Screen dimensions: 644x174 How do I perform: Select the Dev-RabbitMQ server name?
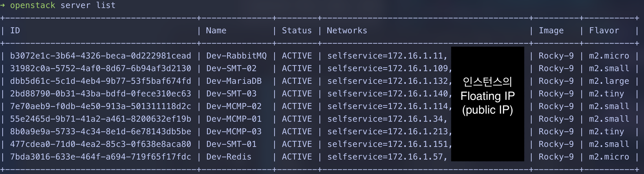236,56
